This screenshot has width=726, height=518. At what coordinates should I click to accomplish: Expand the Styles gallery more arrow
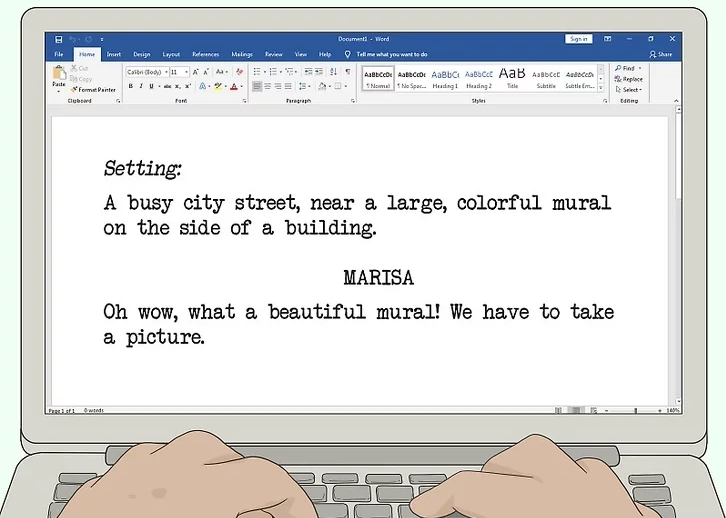pyautogui.click(x=602, y=87)
